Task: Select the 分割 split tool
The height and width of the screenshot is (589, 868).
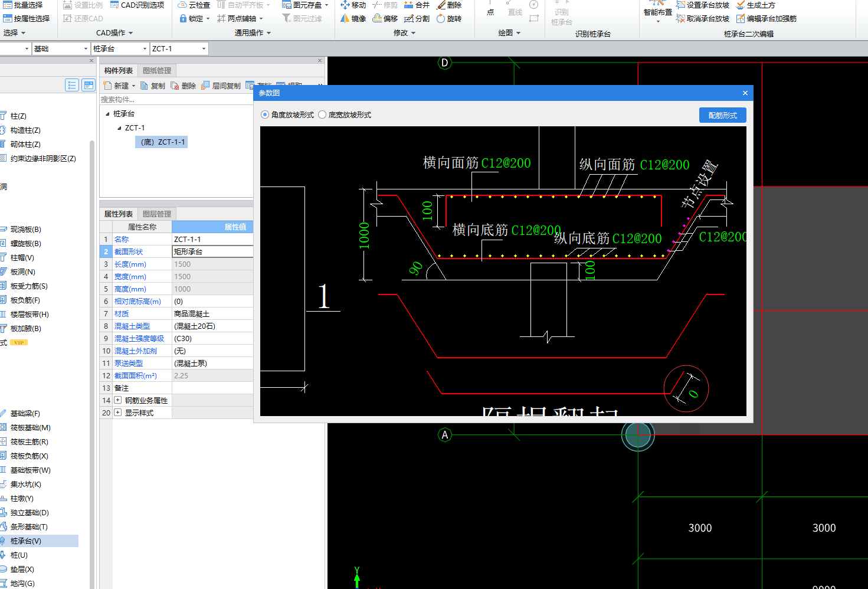Action: (417, 18)
